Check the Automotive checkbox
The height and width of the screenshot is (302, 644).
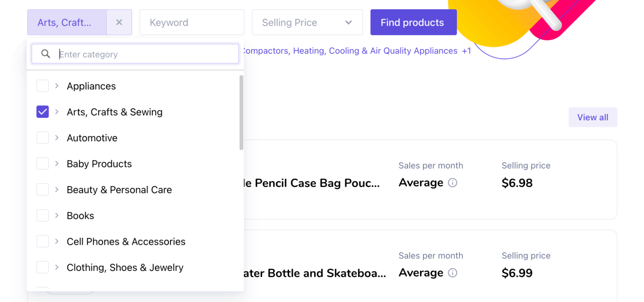coord(43,138)
